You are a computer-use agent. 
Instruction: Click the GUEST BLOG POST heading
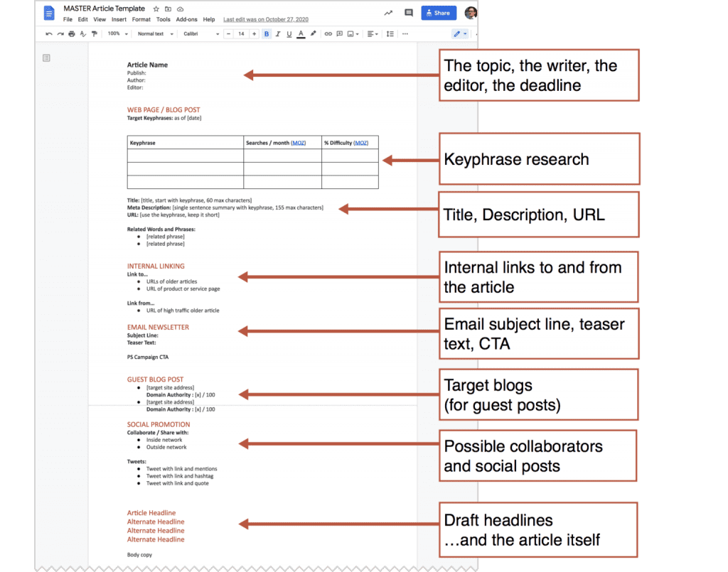click(155, 379)
